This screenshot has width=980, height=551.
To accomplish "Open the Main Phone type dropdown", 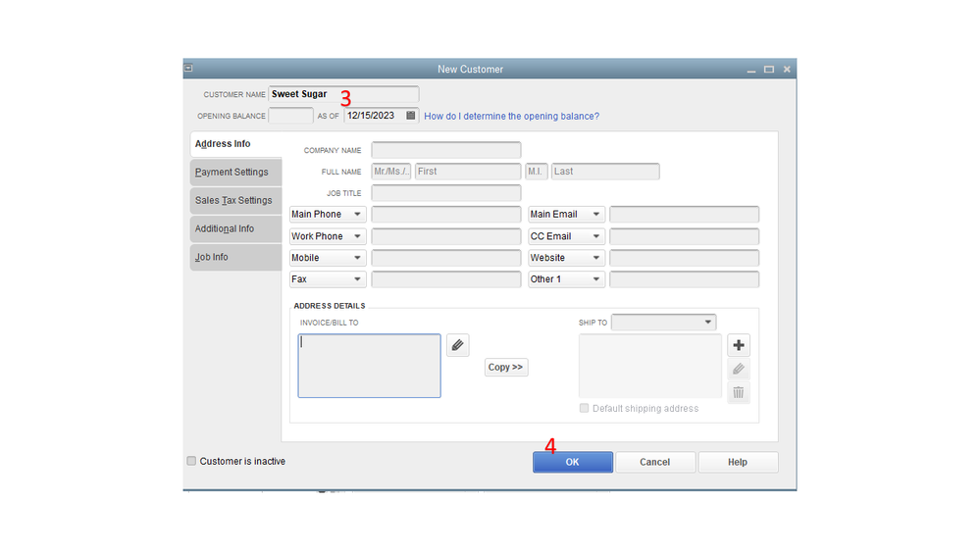I will pyautogui.click(x=328, y=215).
